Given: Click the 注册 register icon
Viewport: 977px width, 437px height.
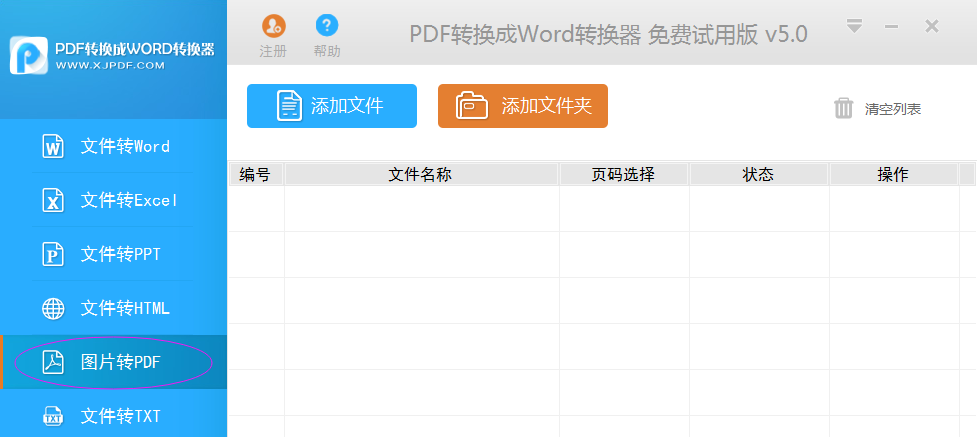Looking at the screenshot, I should tap(274, 26).
